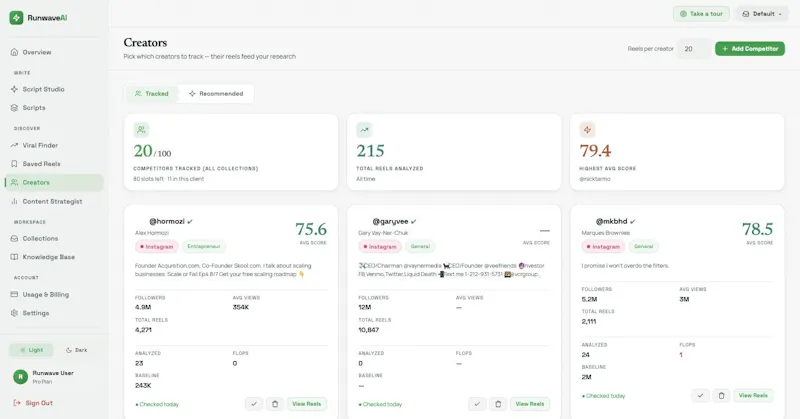View Reels for @hormozi
800x419 pixels.
(x=307, y=404)
